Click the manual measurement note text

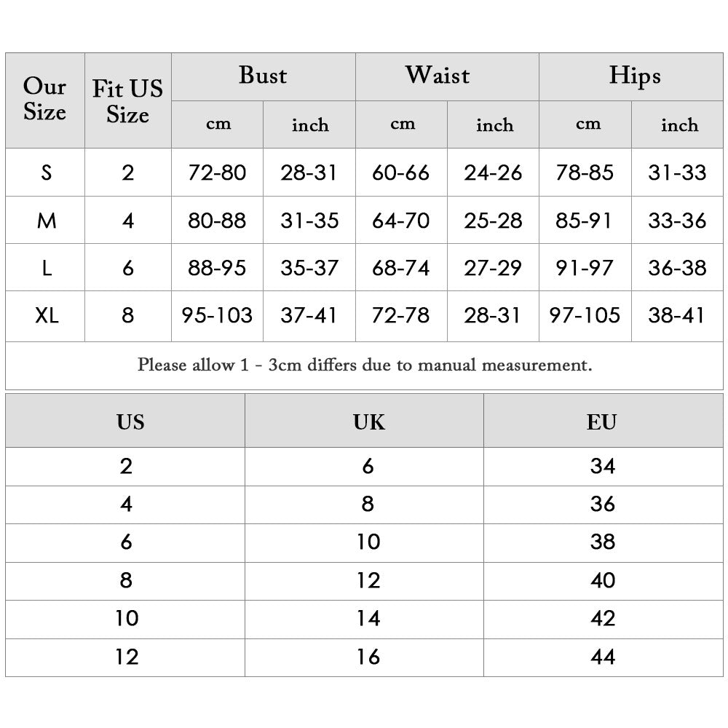(x=365, y=365)
